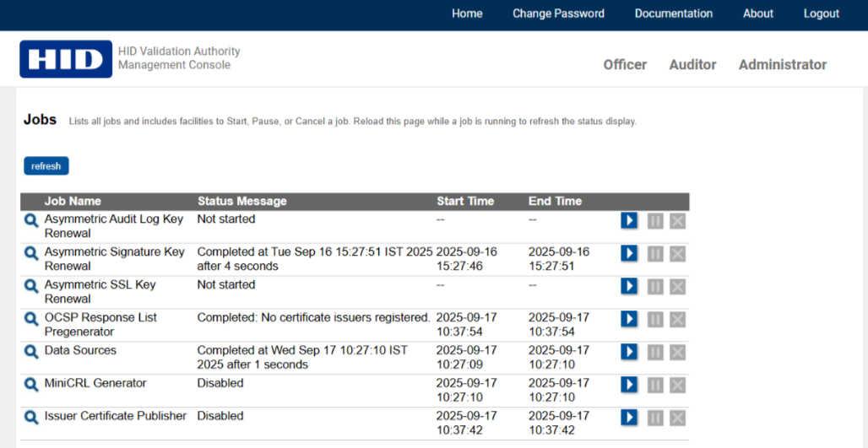Open details magnifier for MiniCRL Generator
The image size is (868, 448).
[31, 385]
